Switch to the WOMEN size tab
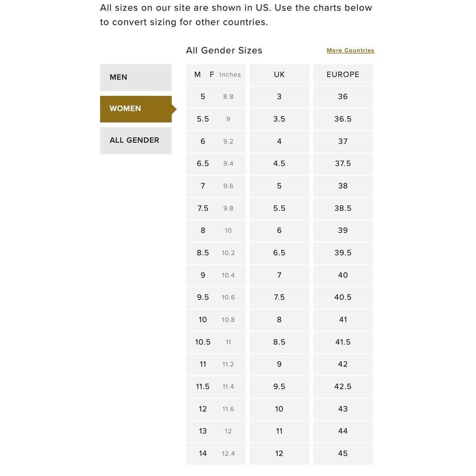The width and height of the screenshot is (476, 476). click(x=135, y=109)
